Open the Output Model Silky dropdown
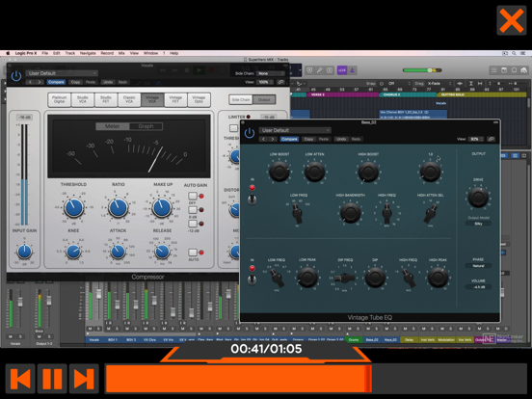The image size is (532, 399). point(478,224)
